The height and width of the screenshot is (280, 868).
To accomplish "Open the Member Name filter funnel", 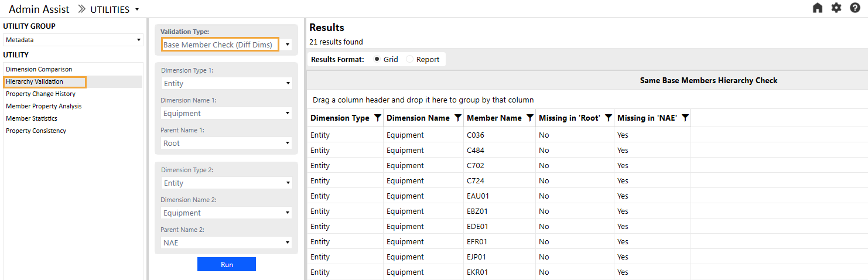I will click(529, 118).
